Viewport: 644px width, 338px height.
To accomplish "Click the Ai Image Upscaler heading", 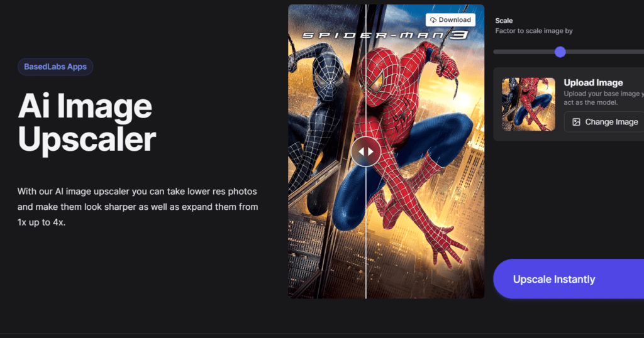I will point(87,123).
